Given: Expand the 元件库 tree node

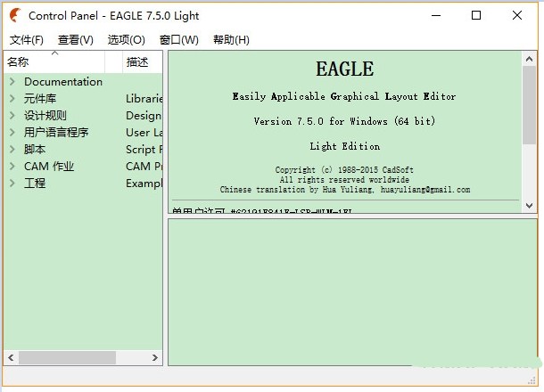Looking at the screenshot, I should [12, 98].
